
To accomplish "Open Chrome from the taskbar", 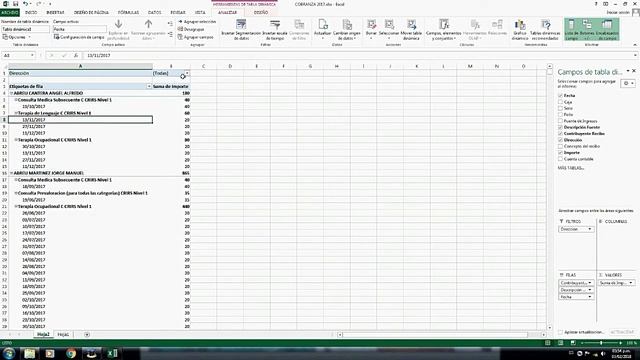I will tap(71, 353).
